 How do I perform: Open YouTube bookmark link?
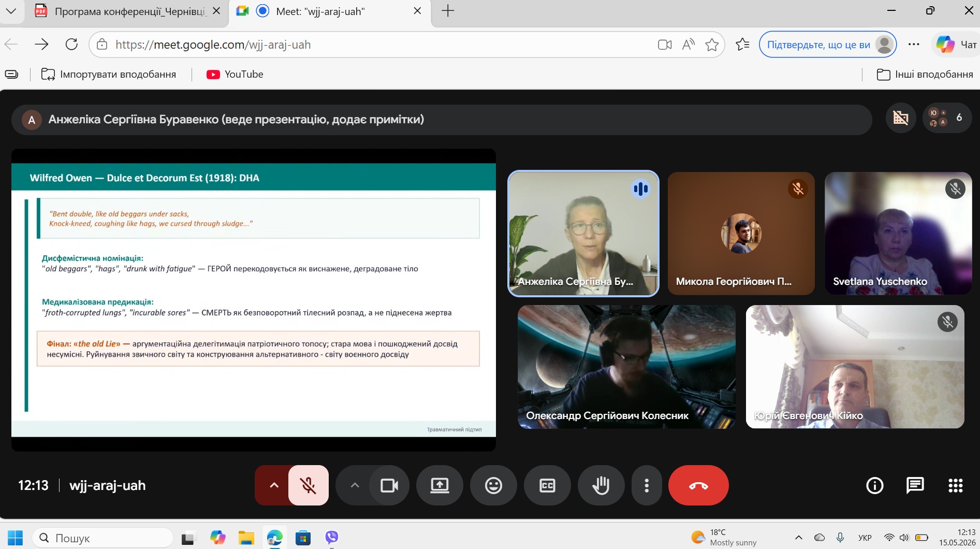tap(235, 74)
